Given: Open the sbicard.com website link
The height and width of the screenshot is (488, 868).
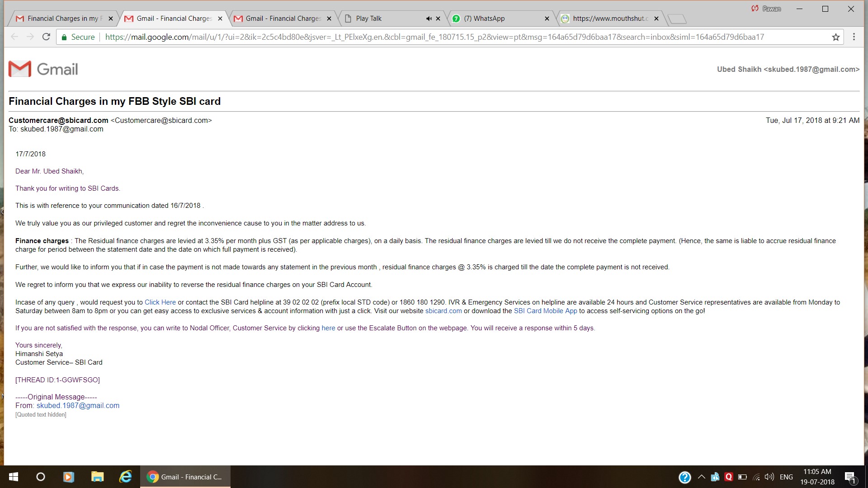Looking at the screenshot, I should tap(443, 311).
